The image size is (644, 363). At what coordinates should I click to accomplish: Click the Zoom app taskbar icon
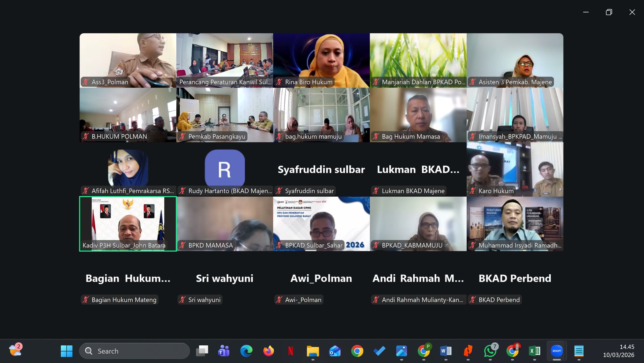556,351
